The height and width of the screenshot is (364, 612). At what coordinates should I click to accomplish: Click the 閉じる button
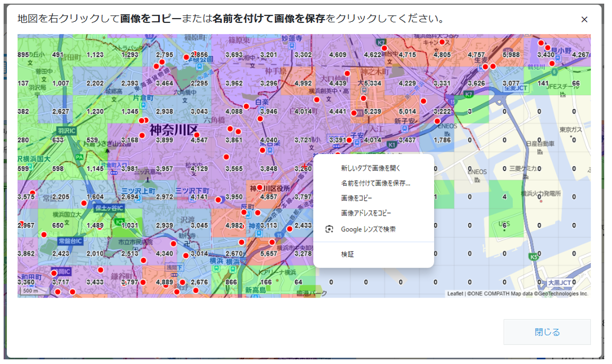tap(547, 332)
